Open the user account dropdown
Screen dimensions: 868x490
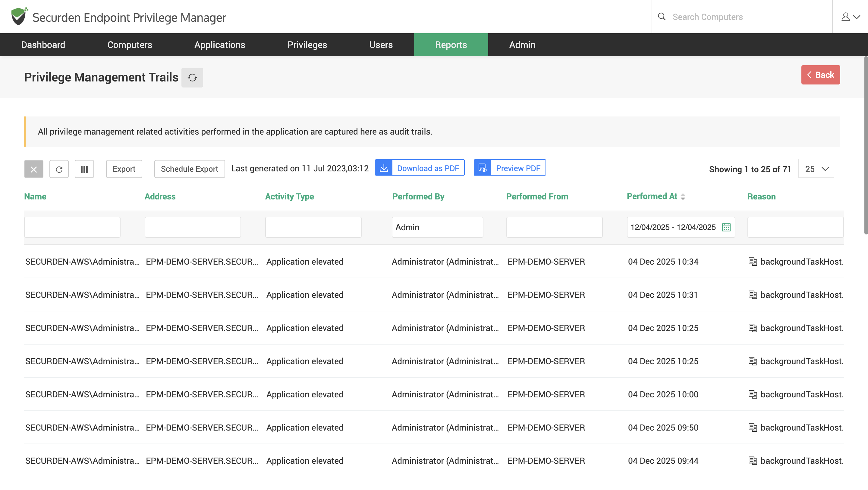[x=850, y=17]
